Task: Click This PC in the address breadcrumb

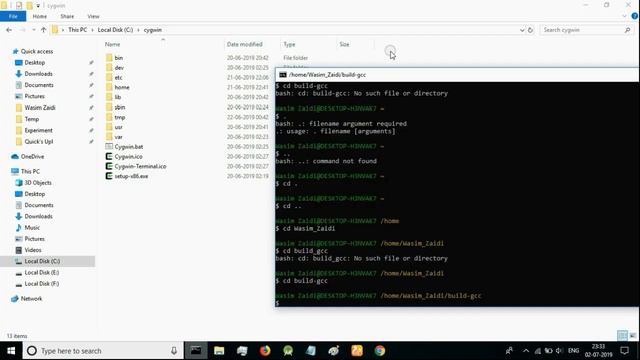Action: tap(78, 30)
